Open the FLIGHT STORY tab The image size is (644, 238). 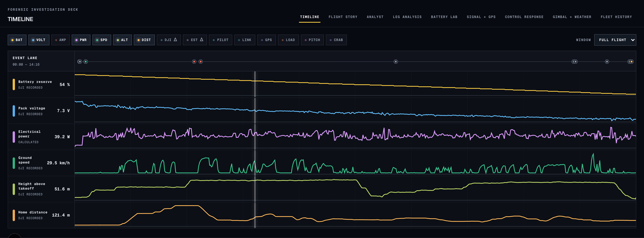pyautogui.click(x=343, y=17)
